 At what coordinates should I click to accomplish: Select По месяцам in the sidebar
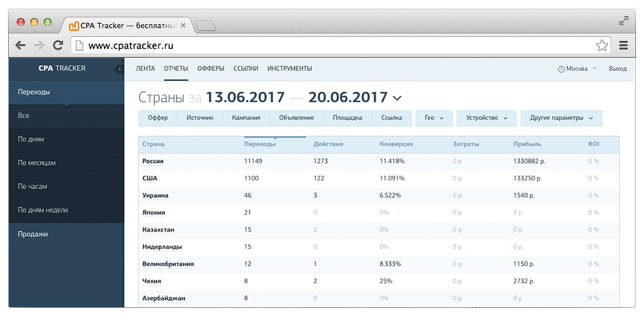[66, 164]
